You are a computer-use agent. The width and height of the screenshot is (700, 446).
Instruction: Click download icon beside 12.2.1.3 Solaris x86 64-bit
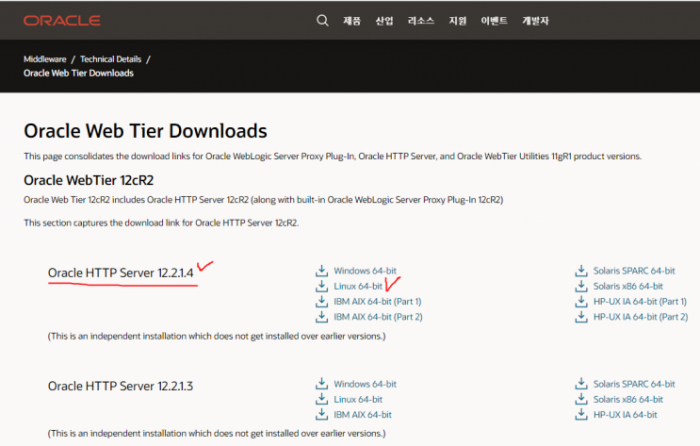(581, 399)
